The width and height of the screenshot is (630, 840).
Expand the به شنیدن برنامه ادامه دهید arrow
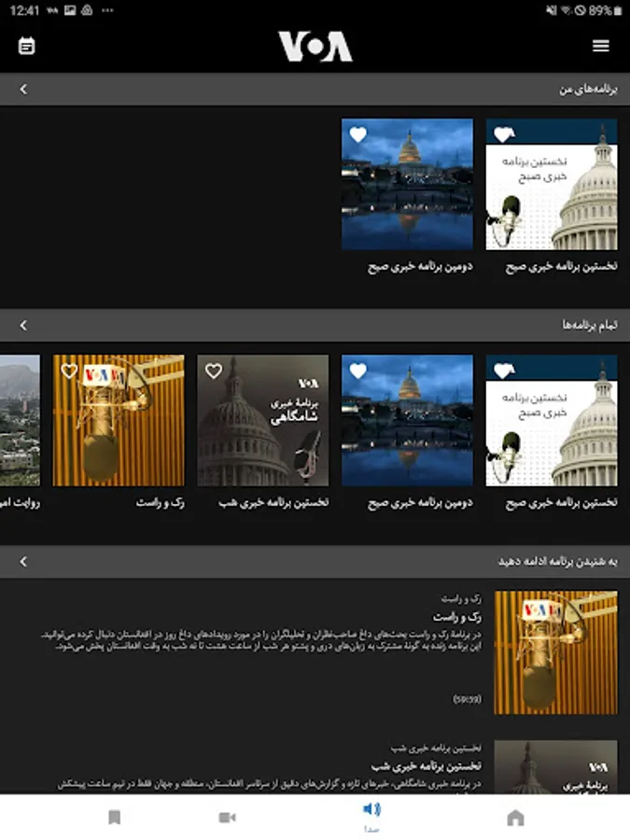(x=23, y=562)
